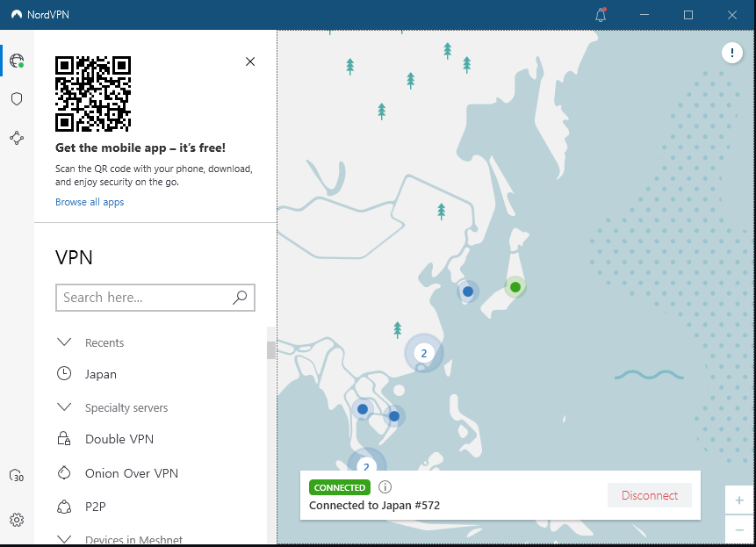
Task: Click the Onion Over VPN icon
Action: click(x=64, y=472)
